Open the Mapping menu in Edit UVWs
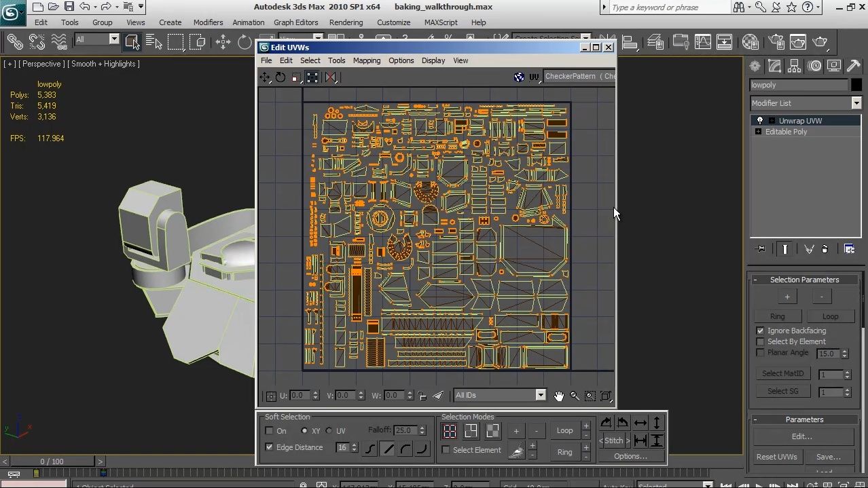Screen dimensions: 868x488 click(x=366, y=60)
